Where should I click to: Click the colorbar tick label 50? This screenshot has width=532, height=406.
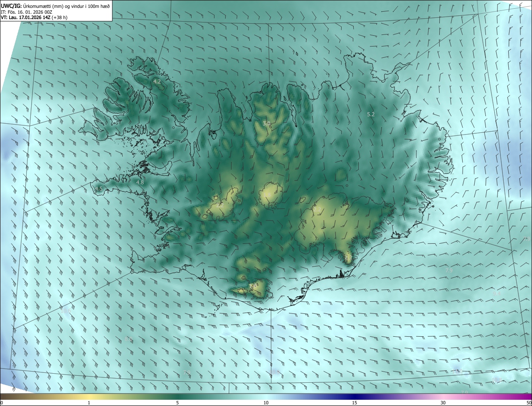click(529, 403)
